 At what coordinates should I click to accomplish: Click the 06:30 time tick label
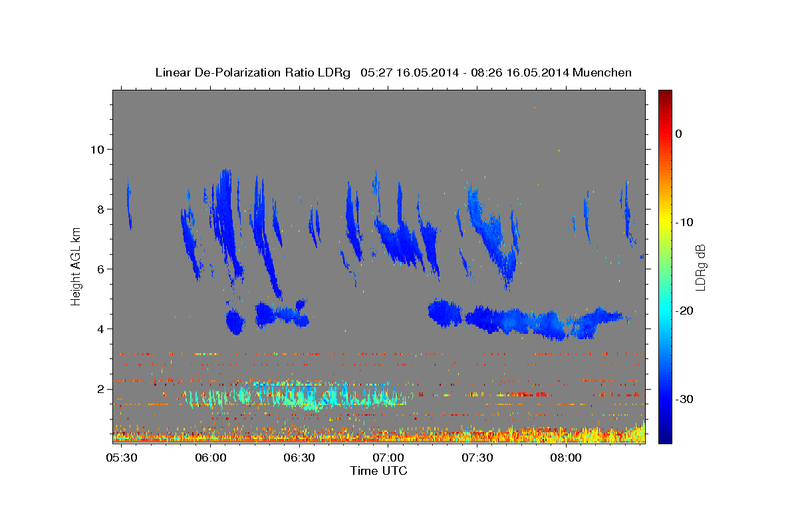tap(299, 458)
